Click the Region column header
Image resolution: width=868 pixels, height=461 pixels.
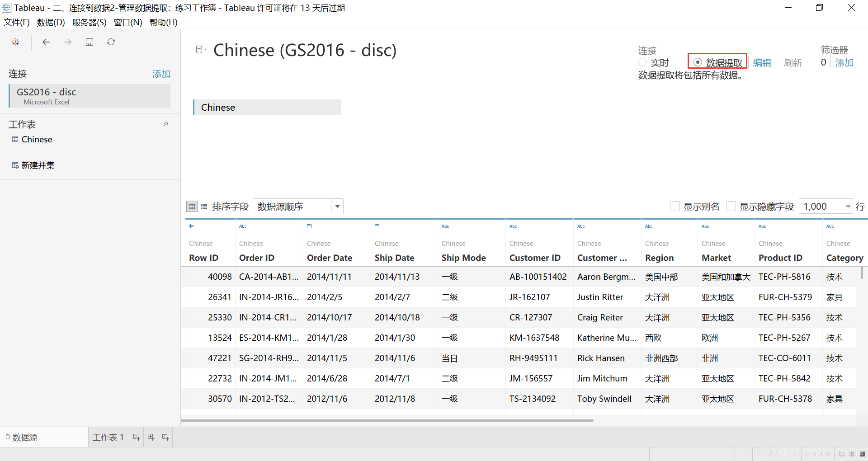click(659, 258)
